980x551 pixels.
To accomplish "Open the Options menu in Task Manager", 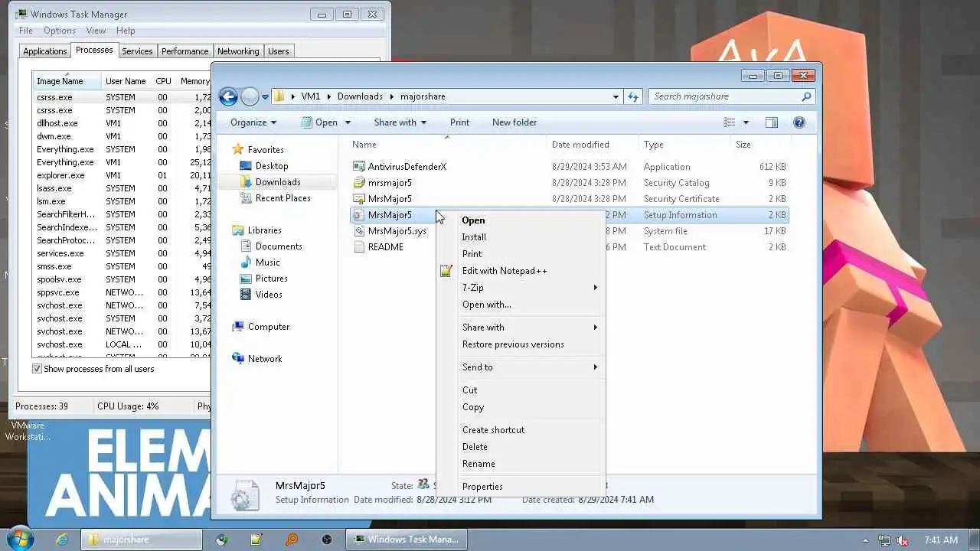I will [59, 31].
